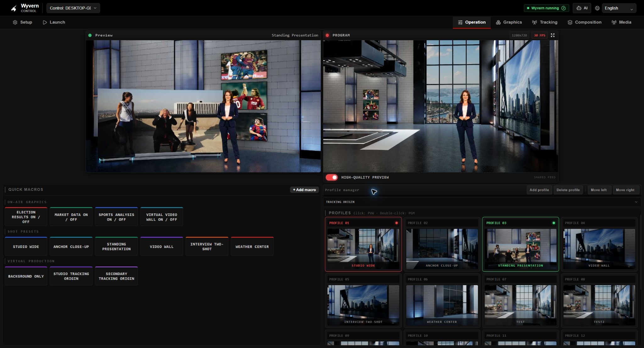Viewport: 644px width, 348px height.
Task: Expand the Tracking Origin section
Action: pos(482,202)
